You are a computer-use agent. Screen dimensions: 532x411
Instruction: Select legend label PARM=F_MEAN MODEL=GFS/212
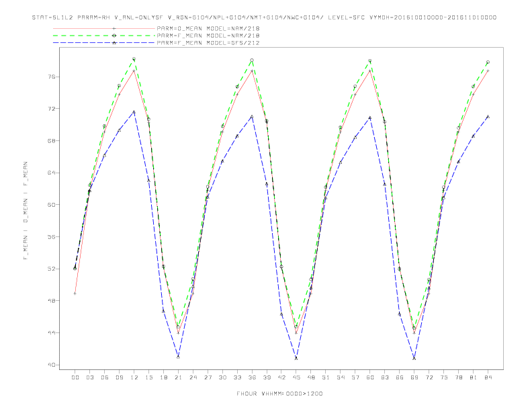(x=208, y=43)
